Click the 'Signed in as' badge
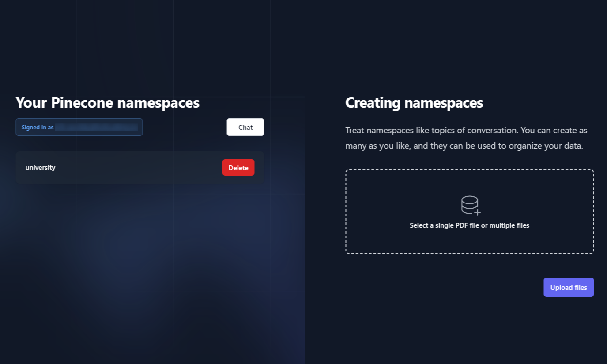The width and height of the screenshot is (607, 364). (x=79, y=127)
